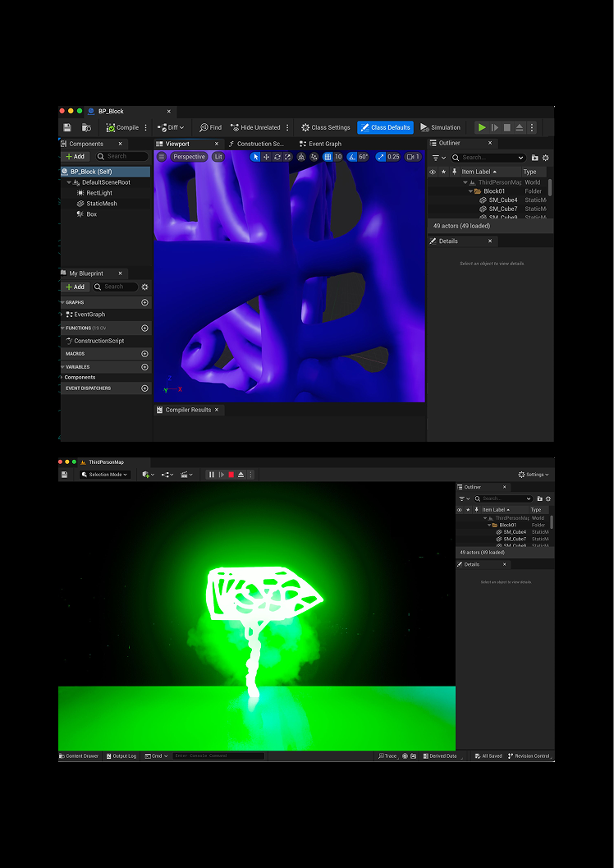Toggle world/local coordinate space icon

pos(301,157)
